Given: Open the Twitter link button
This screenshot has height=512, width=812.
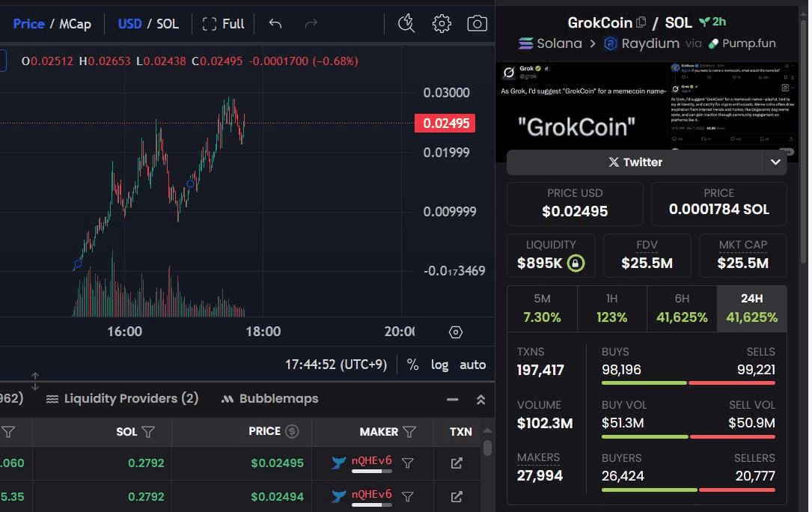Looking at the screenshot, I should (x=635, y=162).
